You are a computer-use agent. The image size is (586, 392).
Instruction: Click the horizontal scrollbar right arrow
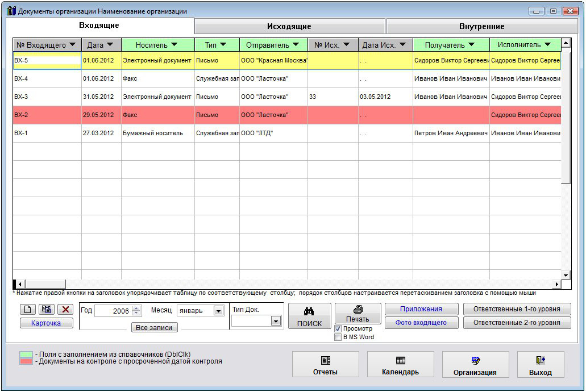[557, 283]
